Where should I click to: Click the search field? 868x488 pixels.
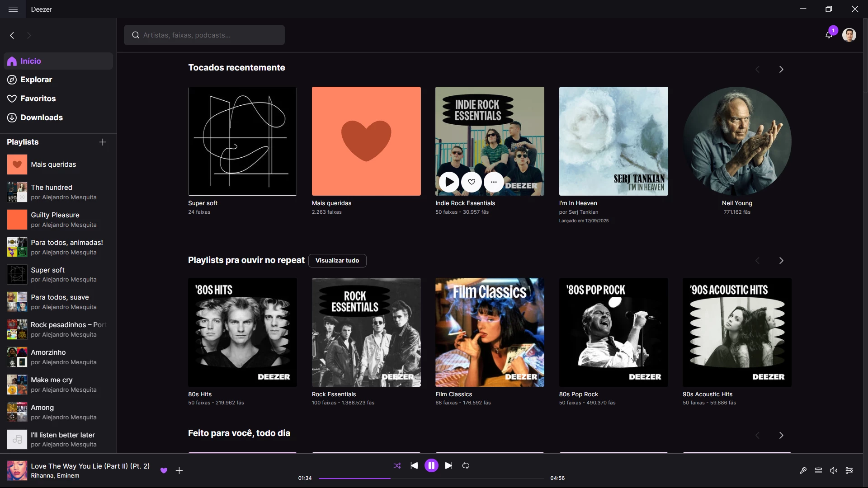[x=204, y=35]
